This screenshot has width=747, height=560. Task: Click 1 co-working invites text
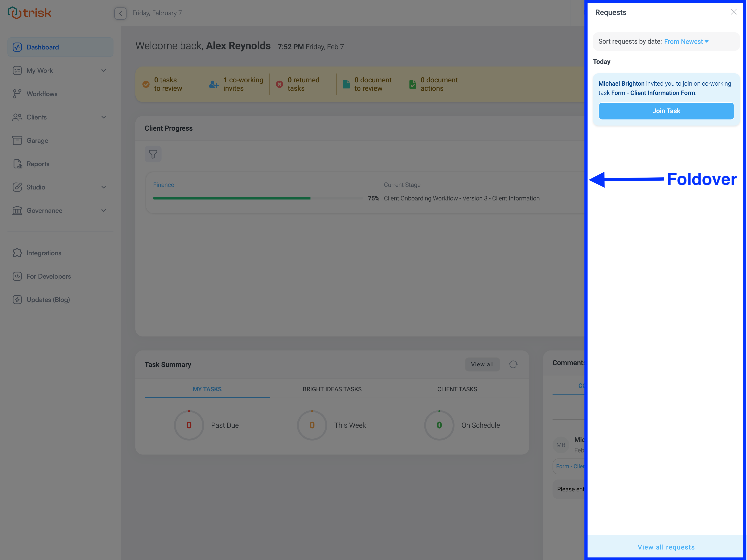243,84
